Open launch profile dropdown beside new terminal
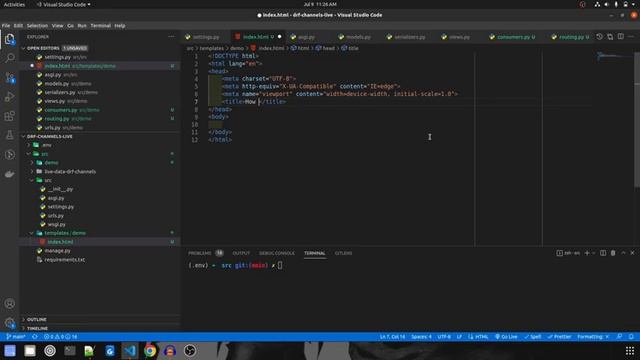Screen dimensions: 640x360 (x=594, y=253)
